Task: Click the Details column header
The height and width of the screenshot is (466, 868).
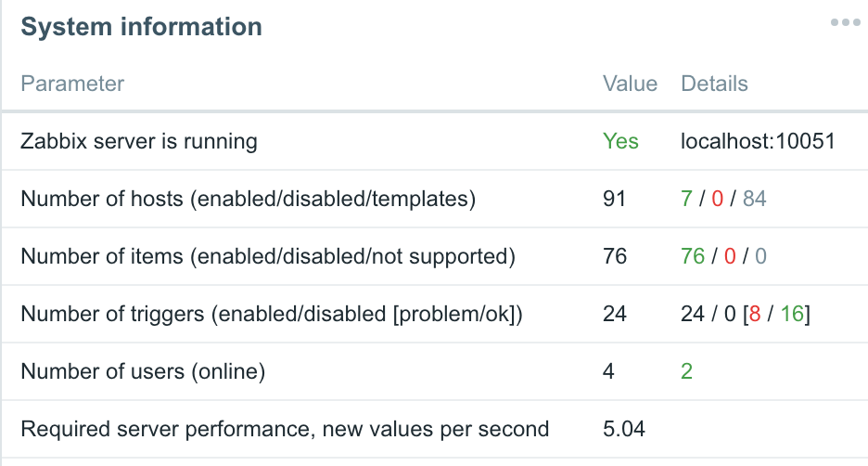Action: 714,84
